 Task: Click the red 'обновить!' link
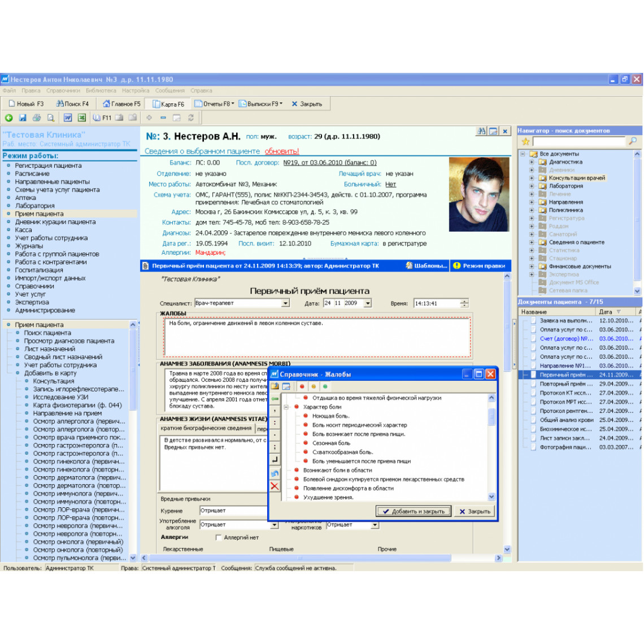(x=282, y=151)
